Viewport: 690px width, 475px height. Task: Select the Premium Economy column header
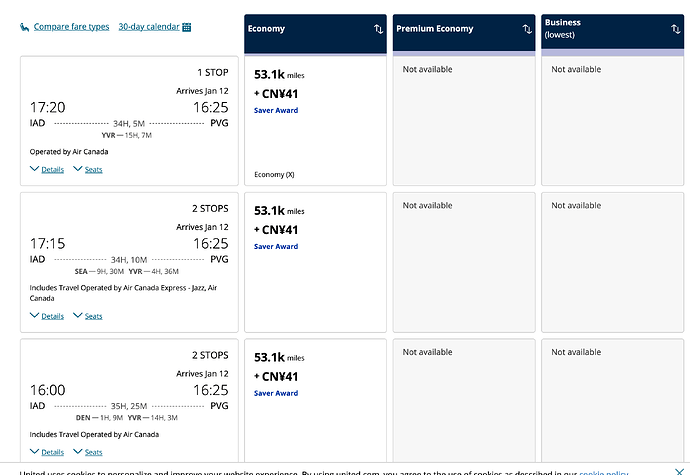[x=464, y=34]
